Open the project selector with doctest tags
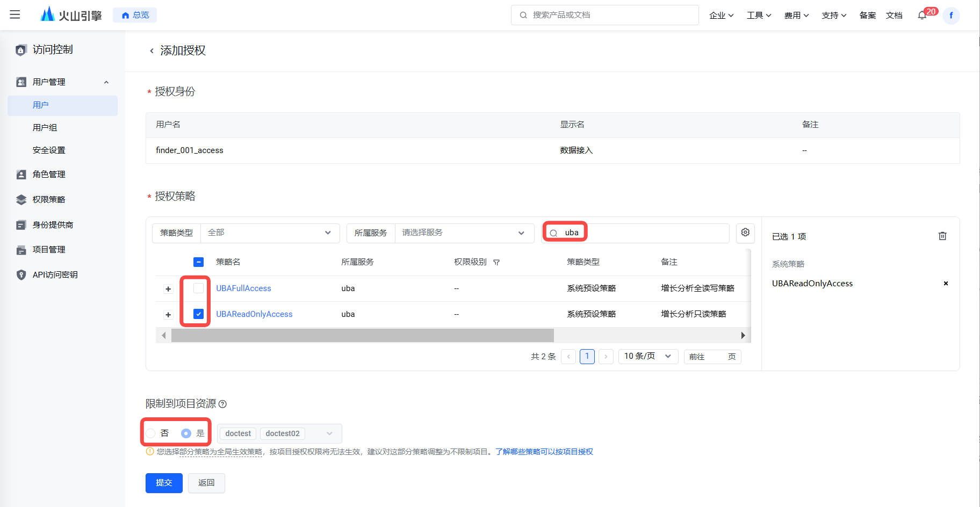 pos(279,433)
